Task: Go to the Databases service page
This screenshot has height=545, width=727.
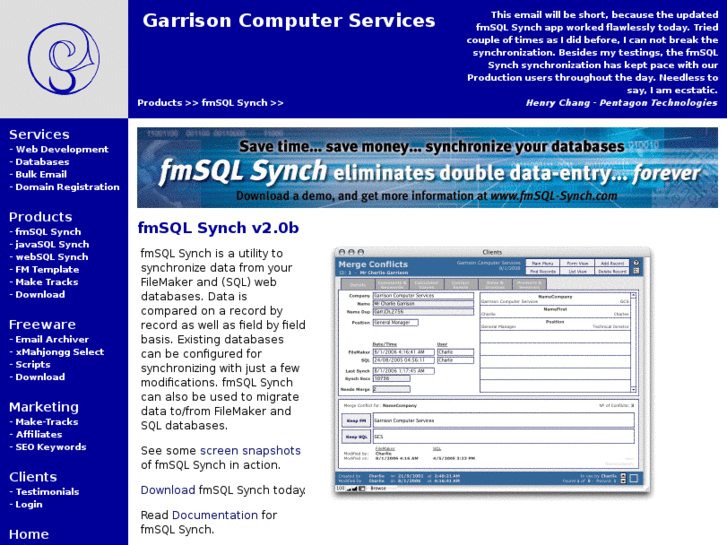Action: point(42,162)
